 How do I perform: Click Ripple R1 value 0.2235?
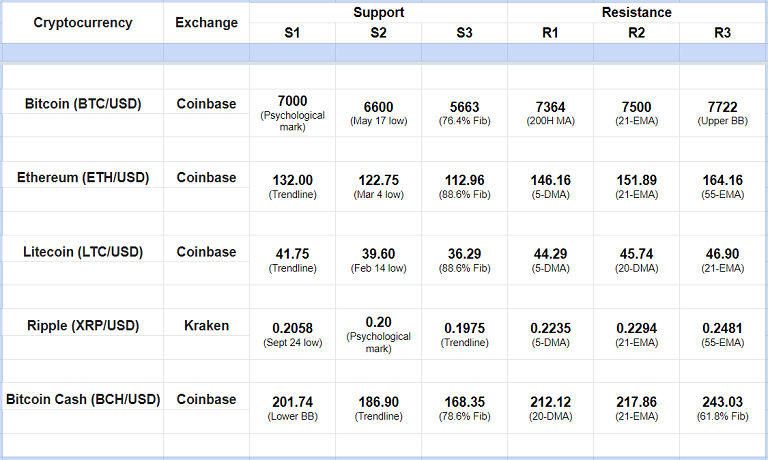tap(550, 328)
